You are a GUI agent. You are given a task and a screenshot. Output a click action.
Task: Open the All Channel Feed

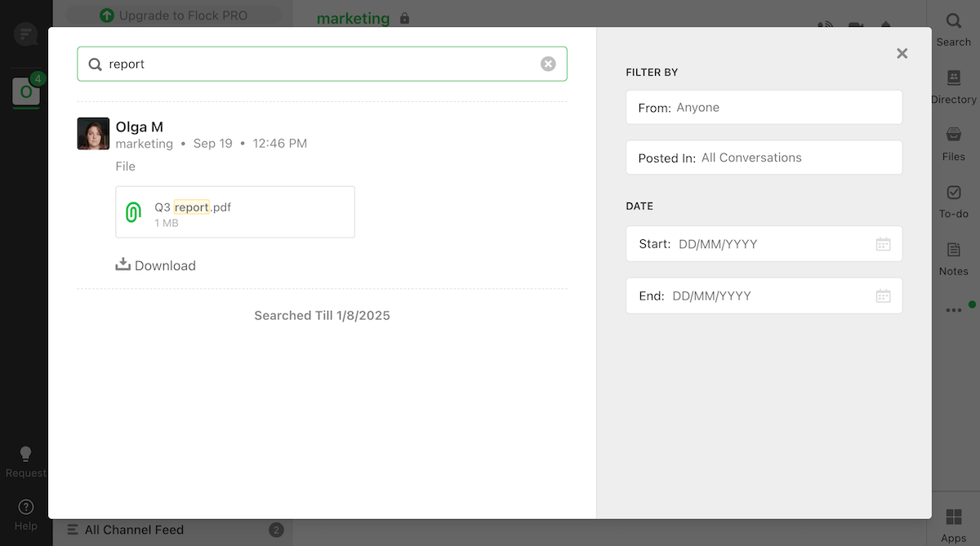[134, 530]
